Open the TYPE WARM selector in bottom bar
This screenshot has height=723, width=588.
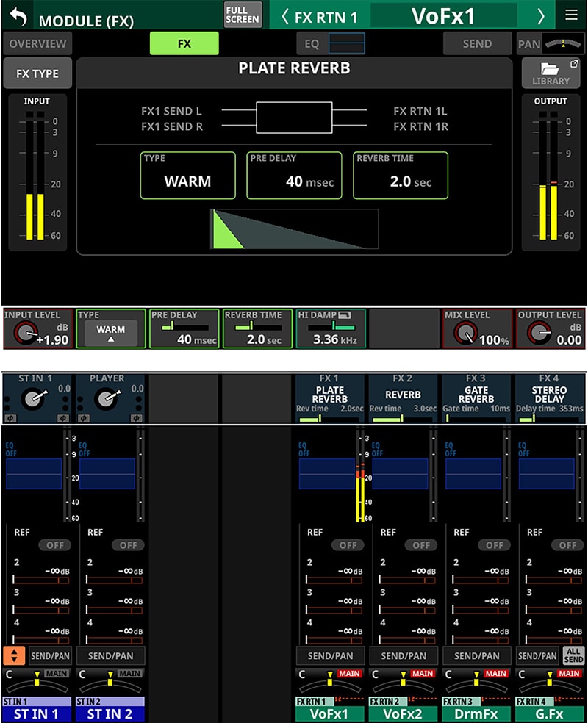(x=111, y=333)
